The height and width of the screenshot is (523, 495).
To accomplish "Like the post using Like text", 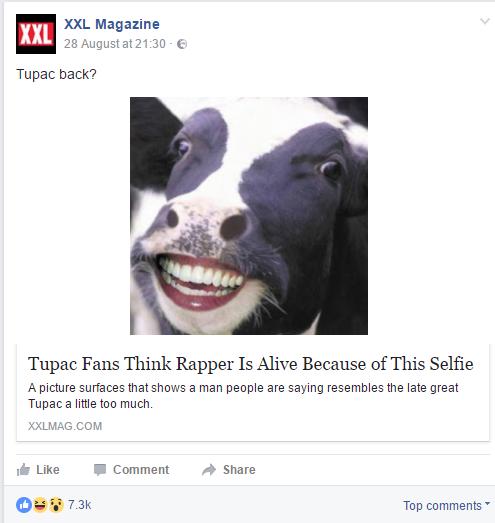I will pyautogui.click(x=48, y=470).
